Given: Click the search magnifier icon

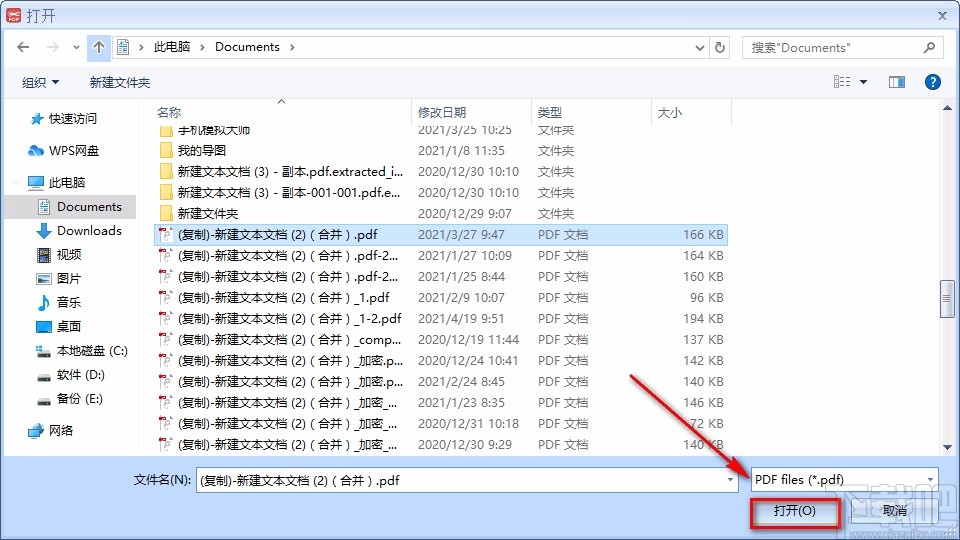Looking at the screenshot, I should (x=929, y=47).
